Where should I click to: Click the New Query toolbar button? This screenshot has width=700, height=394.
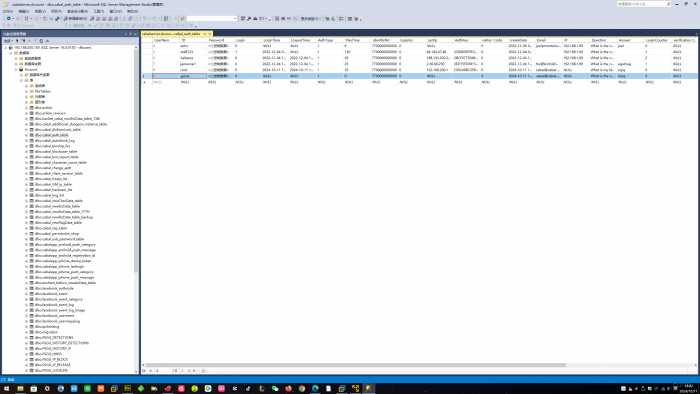pyautogui.click(x=75, y=19)
